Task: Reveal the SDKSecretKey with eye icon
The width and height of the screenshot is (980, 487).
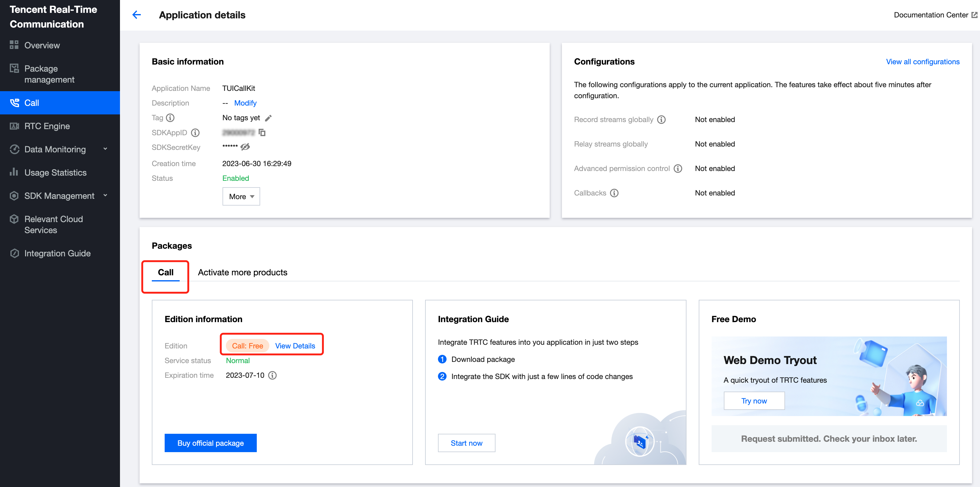Action: click(245, 147)
